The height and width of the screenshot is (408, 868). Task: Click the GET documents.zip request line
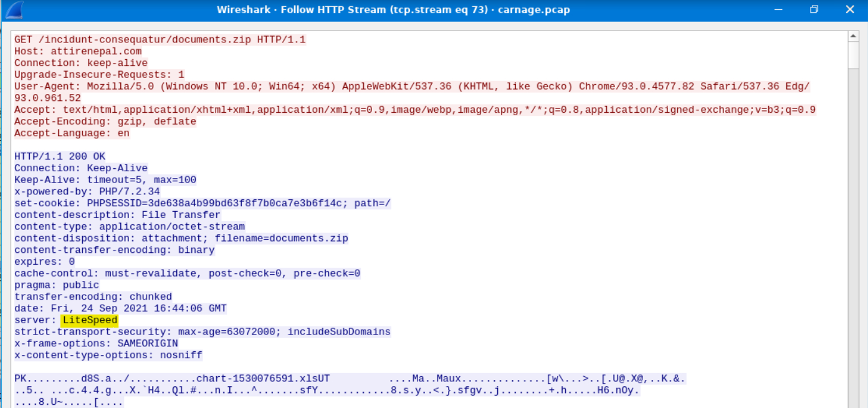(160, 40)
